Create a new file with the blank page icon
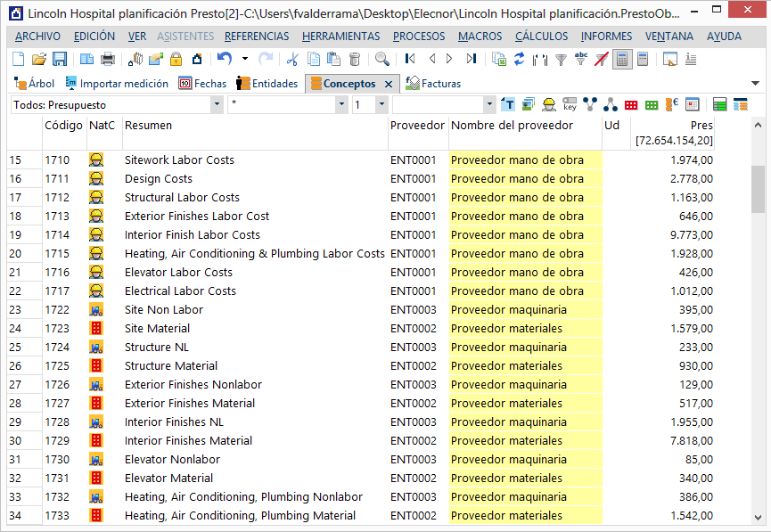The width and height of the screenshot is (771, 532). [18, 60]
